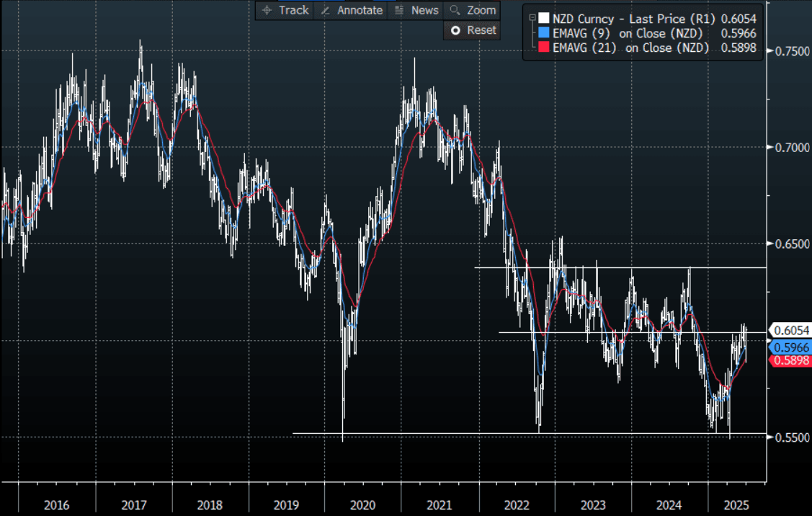The width and height of the screenshot is (812, 516).
Task: Click the white NZD Curncy swatch
Action: pos(545,18)
